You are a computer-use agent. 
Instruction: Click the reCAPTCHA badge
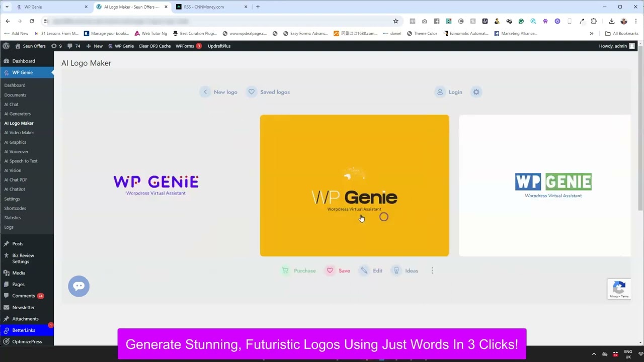(x=619, y=289)
